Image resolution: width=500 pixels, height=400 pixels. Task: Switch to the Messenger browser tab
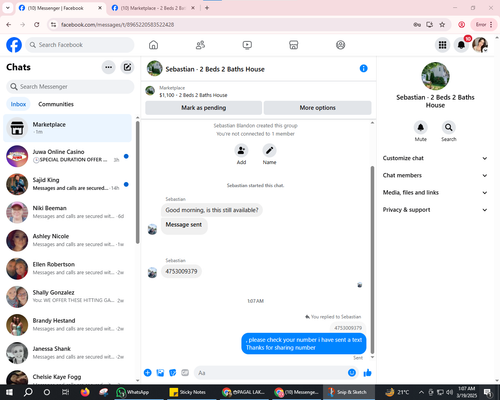click(60, 8)
